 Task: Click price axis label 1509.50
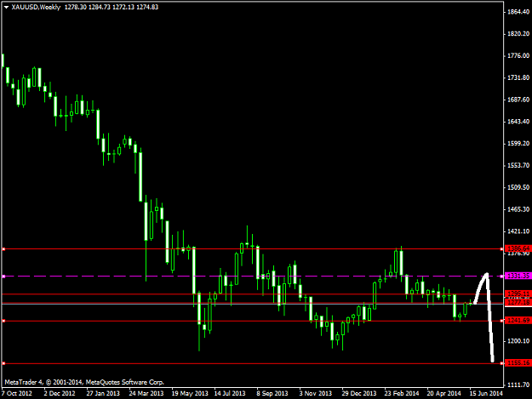[518, 187]
